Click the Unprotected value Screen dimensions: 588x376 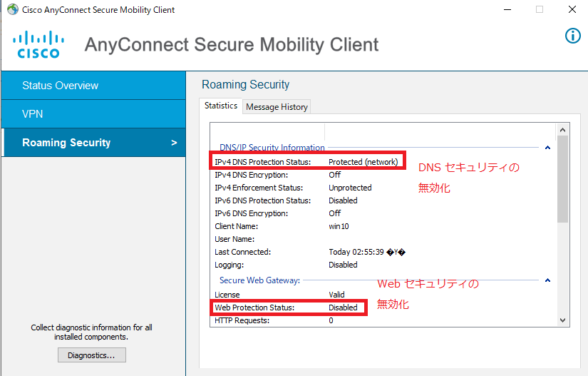[350, 188]
